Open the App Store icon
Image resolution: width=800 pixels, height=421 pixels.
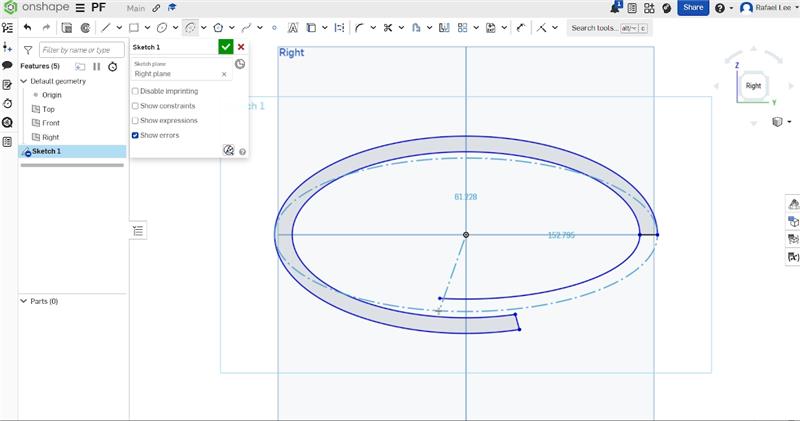click(x=649, y=8)
